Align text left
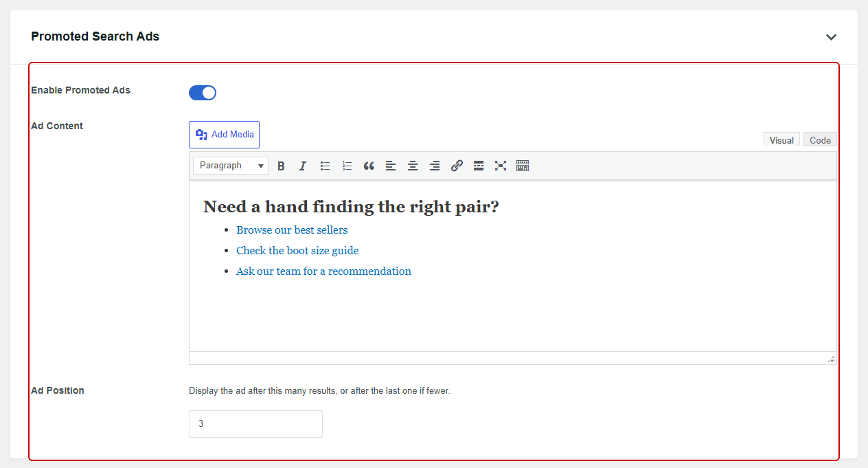Screen dimensions: 868x468 point(391,166)
